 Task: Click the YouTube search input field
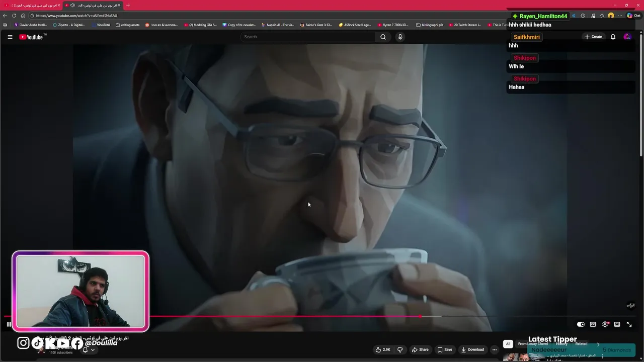[307, 37]
